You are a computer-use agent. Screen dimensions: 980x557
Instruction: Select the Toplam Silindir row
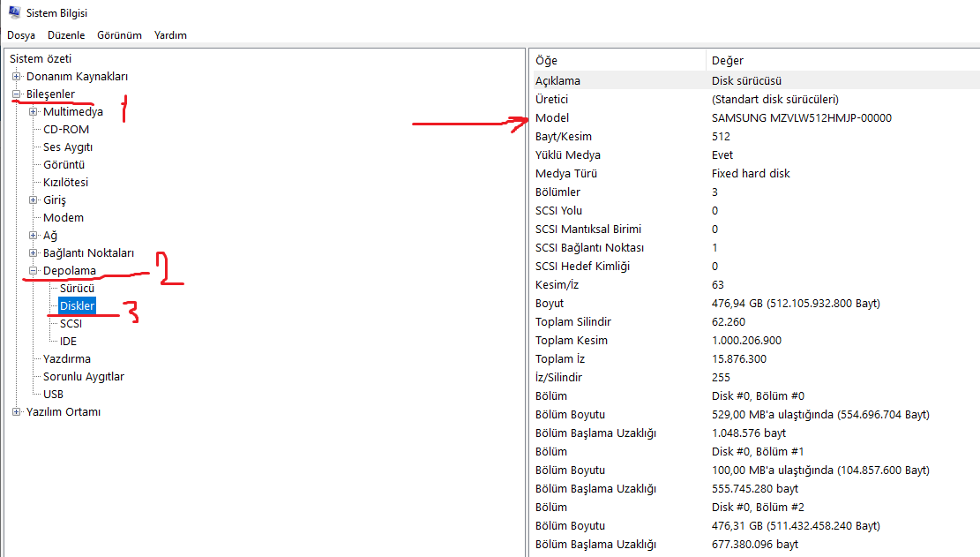point(754,322)
